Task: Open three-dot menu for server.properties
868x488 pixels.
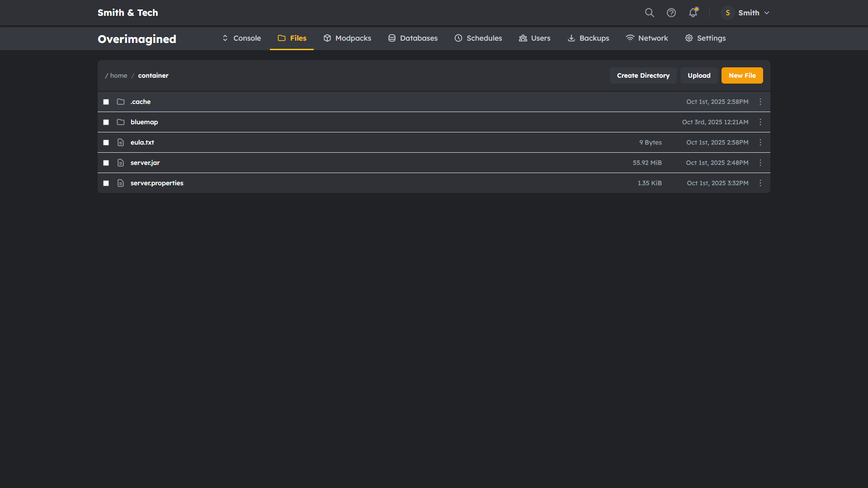Action: click(x=760, y=183)
